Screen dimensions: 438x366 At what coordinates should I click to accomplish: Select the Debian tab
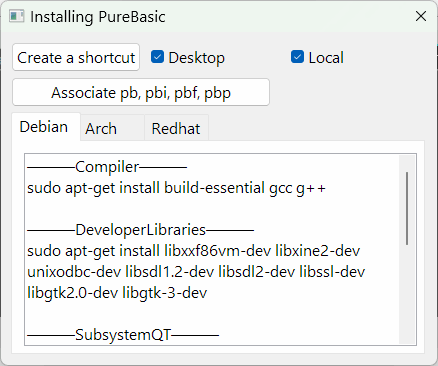click(x=46, y=127)
